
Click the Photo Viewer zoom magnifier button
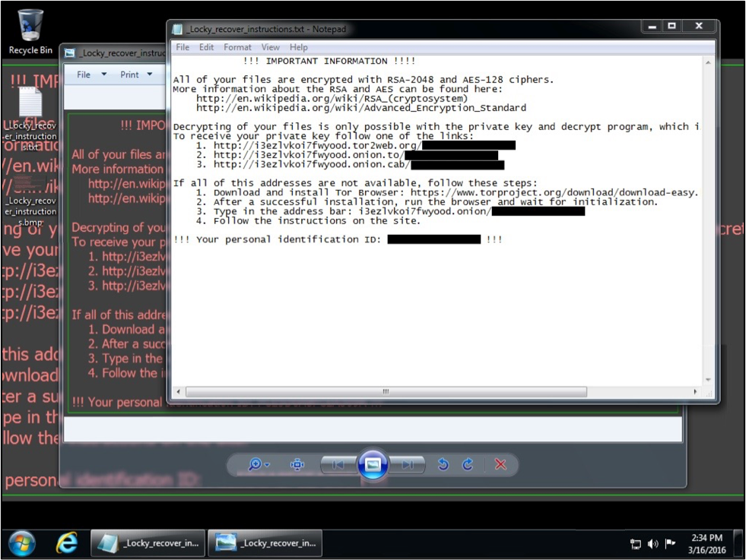(258, 464)
